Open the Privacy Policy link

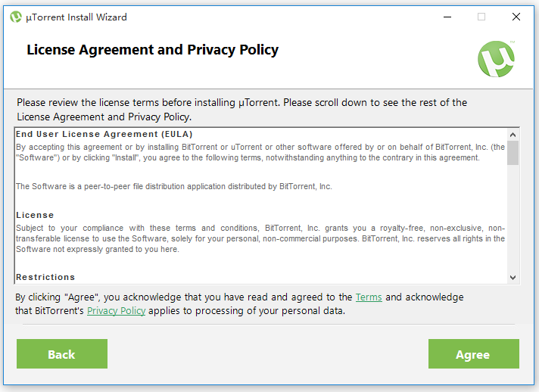click(x=116, y=311)
